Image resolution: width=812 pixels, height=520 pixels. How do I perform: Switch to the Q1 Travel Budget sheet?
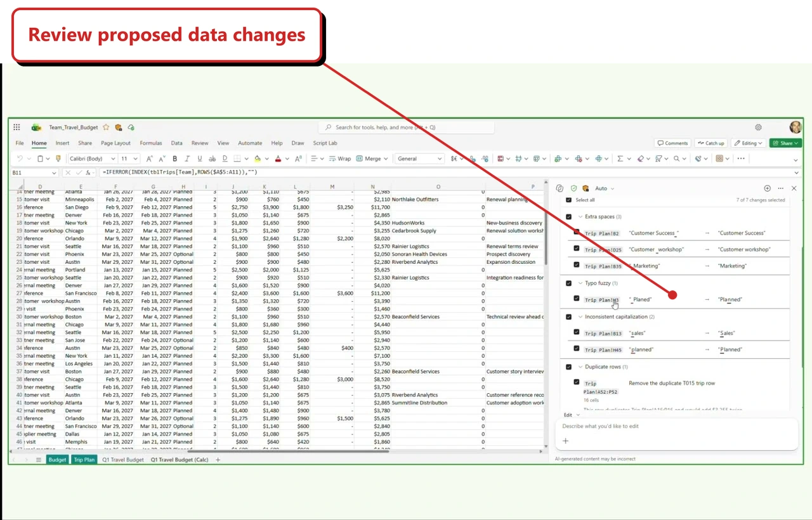coord(123,460)
